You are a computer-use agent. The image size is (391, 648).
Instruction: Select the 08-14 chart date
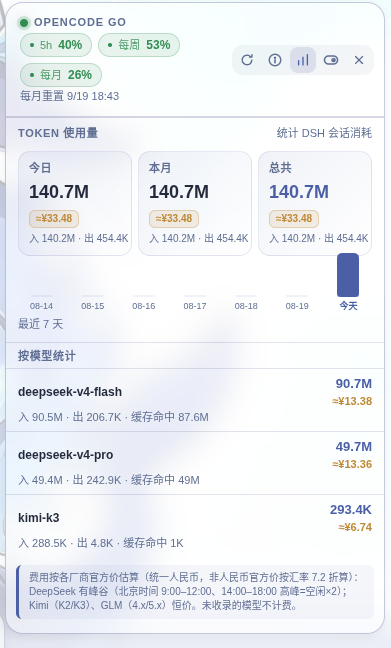[x=41, y=306]
